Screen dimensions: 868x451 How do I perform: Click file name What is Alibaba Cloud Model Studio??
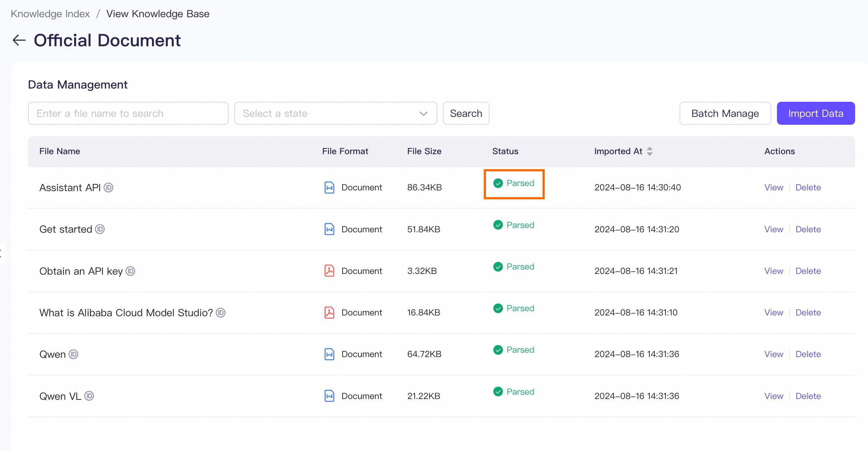coord(126,313)
